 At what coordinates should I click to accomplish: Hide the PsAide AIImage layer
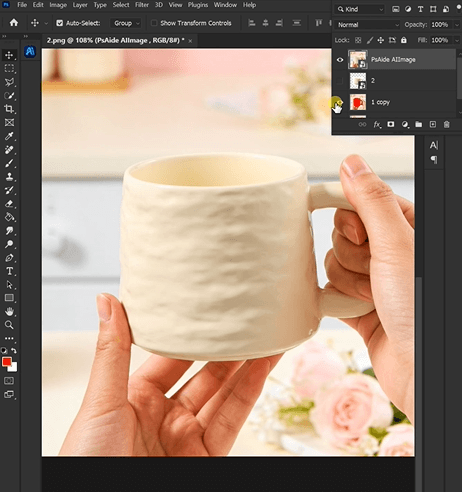[340, 60]
